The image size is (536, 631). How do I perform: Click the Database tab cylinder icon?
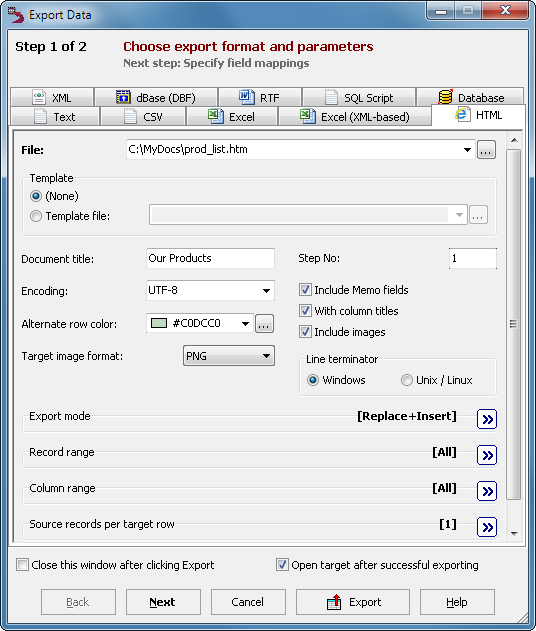[445, 97]
